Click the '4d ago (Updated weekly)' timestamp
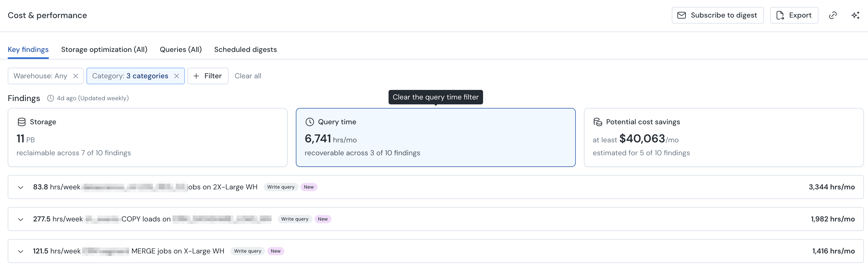The image size is (868, 278). pyautogui.click(x=93, y=98)
